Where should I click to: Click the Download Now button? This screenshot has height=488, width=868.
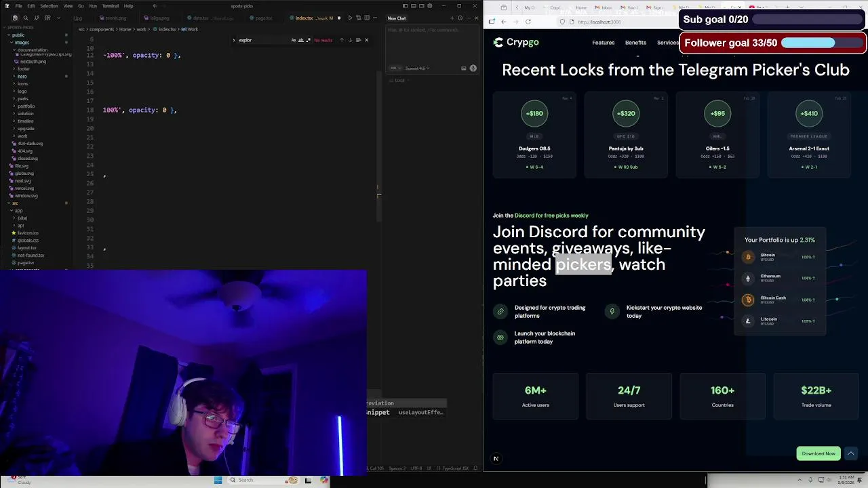point(818,453)
